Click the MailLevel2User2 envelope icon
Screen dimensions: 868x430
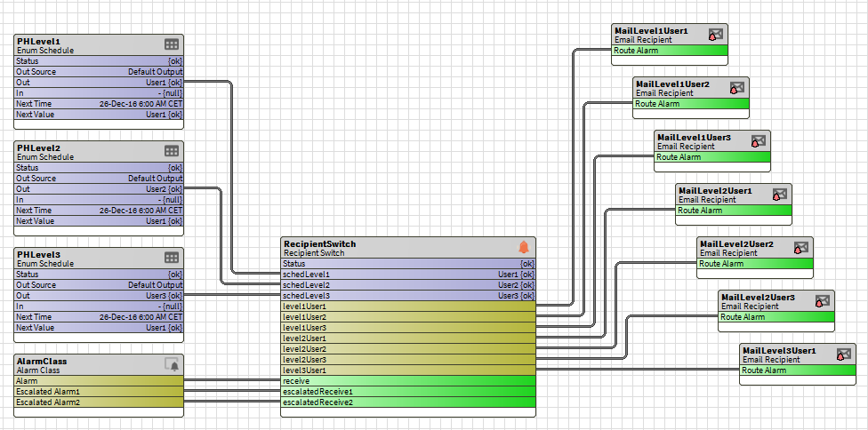(x=800, y=248)
